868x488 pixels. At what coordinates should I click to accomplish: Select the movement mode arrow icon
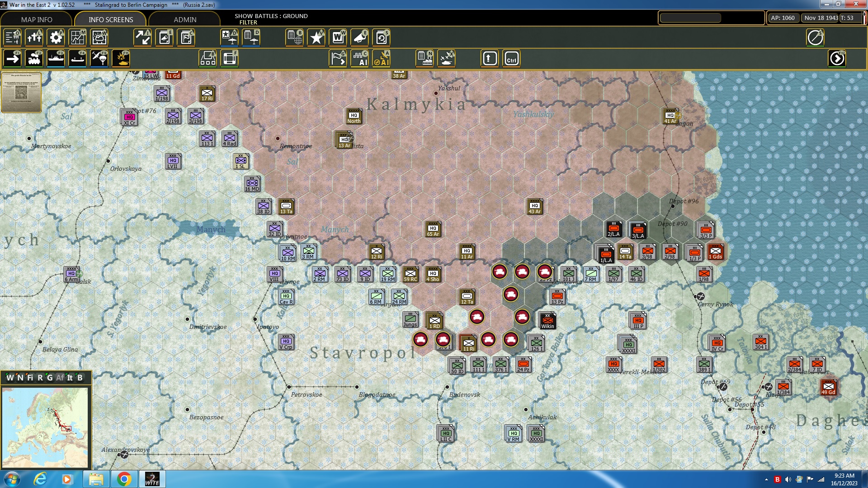[x=12, y=58]
